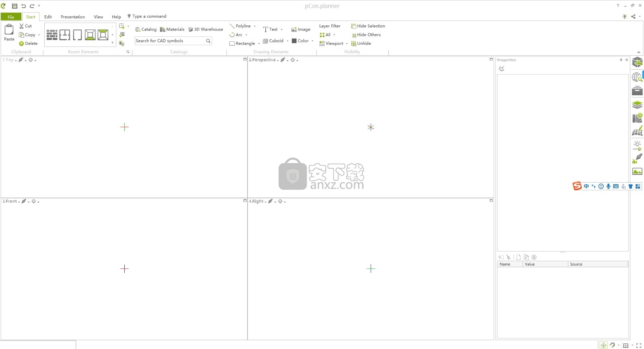Open the configuration tool in the sidebar
644x349 pixels.
coord(637,62)
